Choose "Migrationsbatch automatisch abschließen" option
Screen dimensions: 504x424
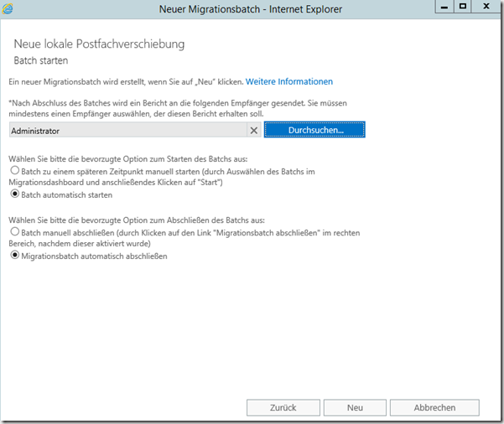point(14,256)
